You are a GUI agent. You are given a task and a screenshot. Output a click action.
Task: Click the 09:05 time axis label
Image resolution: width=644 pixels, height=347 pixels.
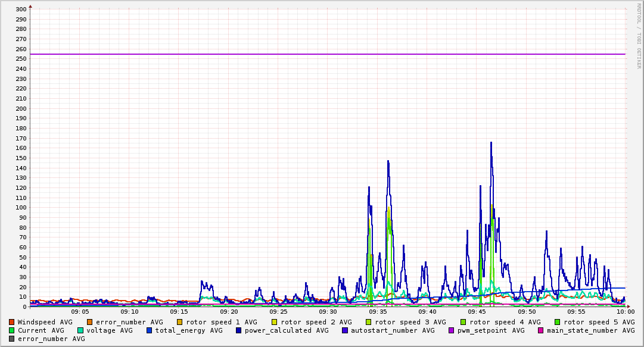80,311
